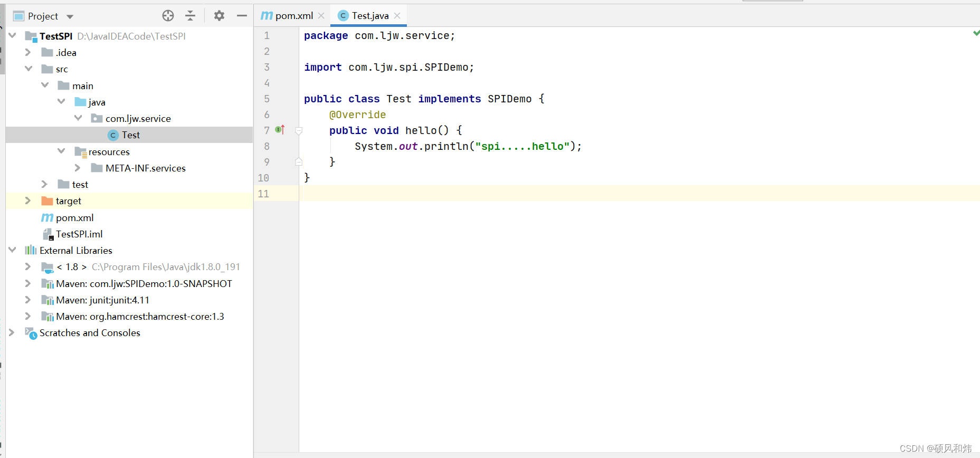Click the junit library icon
This screenshot has height=458, width=980.
47,300
